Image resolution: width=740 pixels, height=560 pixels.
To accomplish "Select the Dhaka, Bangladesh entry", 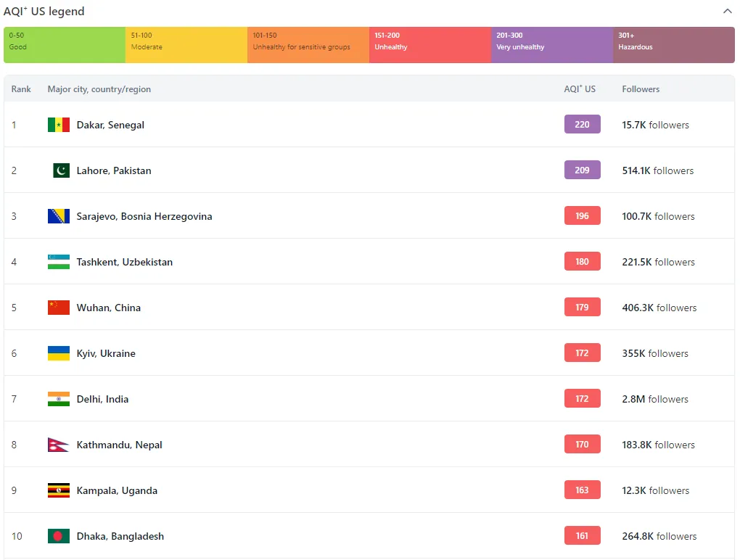I will (120, 536).
